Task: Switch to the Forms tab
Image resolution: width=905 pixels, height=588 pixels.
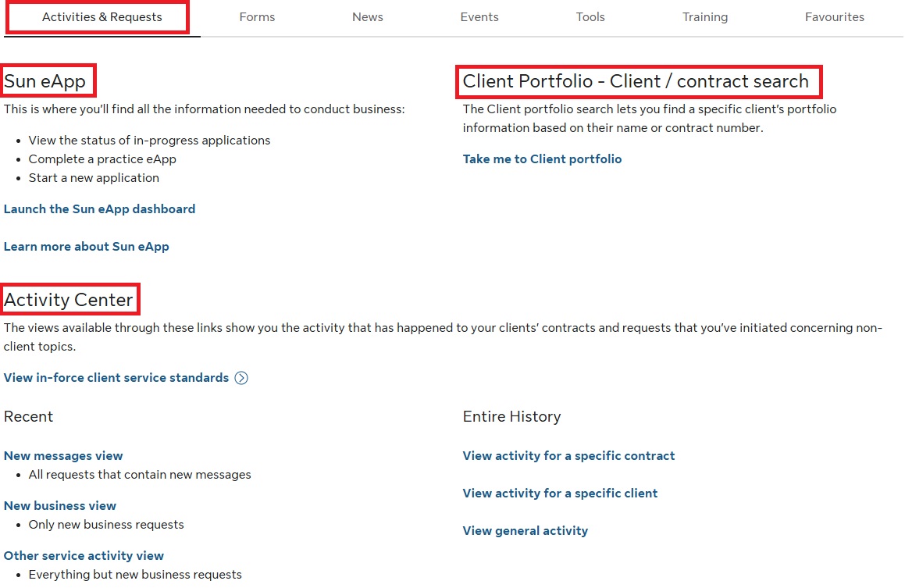Action: click(x=257, y=17)
